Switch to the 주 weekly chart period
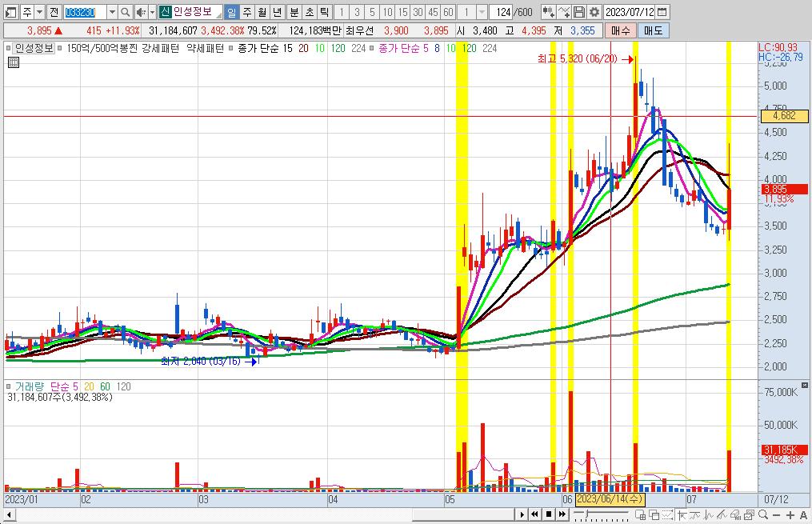Screen dimensions: 812x524 point(247,12)
